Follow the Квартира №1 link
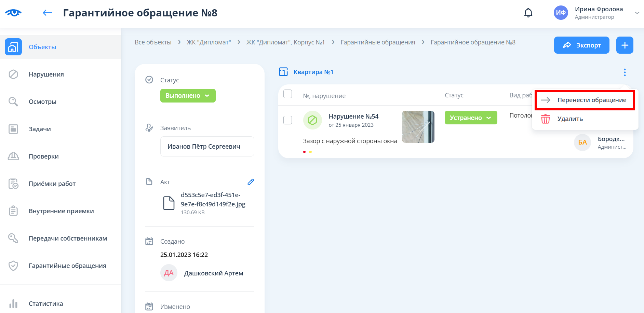644x313 pixels. pos(313,72)
